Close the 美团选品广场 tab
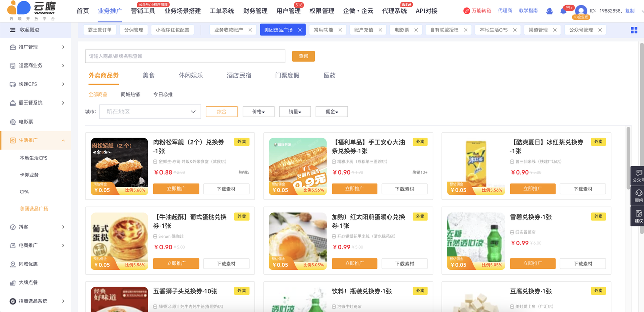The width and height of the screenshot is (644, 312). (300, 30)
